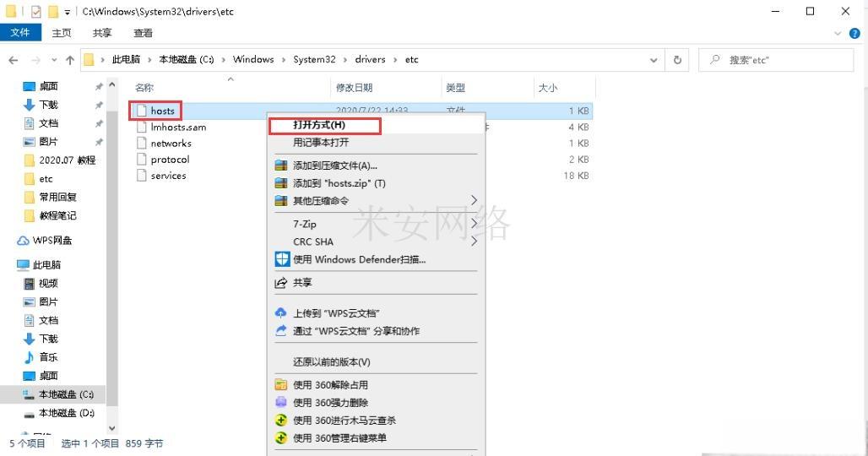Click the 添加到压缩文件 archive icon
868x456 pixels.
pos(281,166)
